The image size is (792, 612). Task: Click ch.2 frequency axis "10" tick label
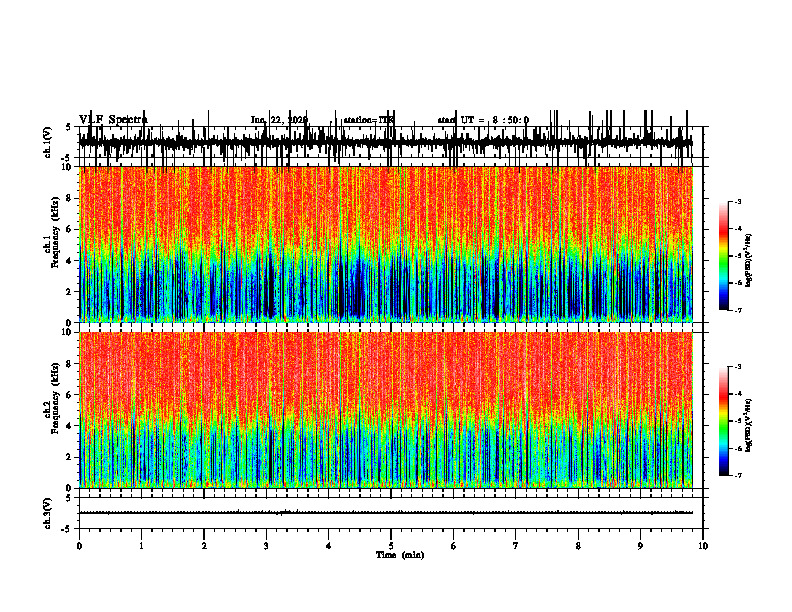pos(67,332)
